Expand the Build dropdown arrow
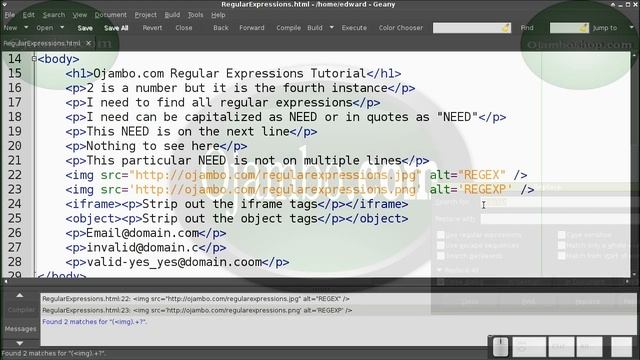640x360 pixels. [331, 28]
